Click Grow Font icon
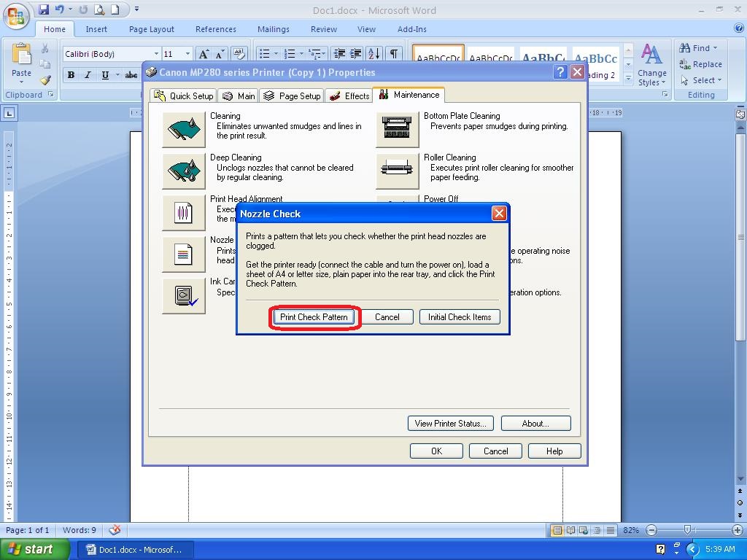The height and width of the screenshot is (560, 747). [x=204, y=54]
